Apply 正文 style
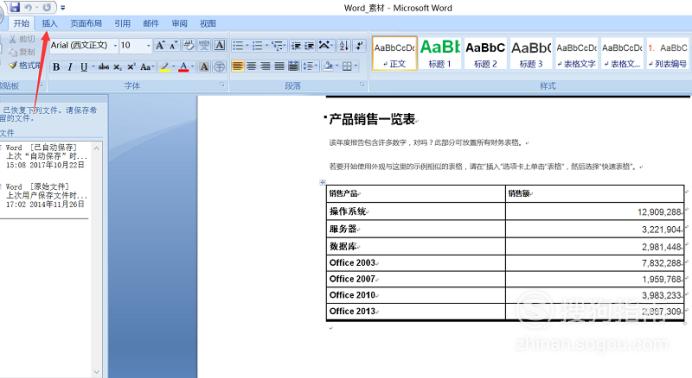This screenshot has height=378, width=692. coord(395,54)
